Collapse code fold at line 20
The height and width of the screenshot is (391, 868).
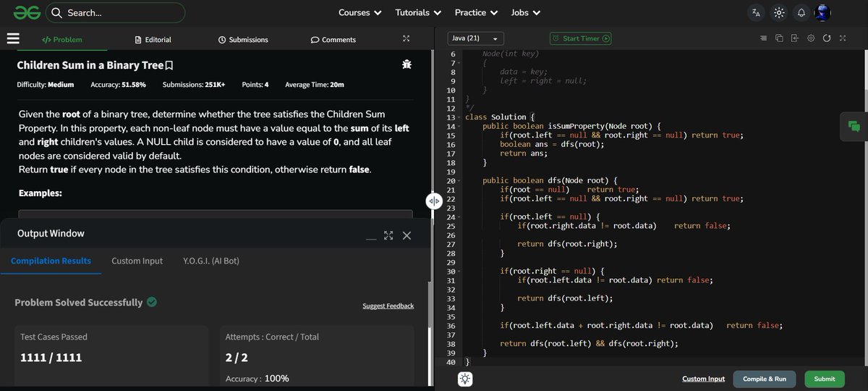[x=460, y=180]
